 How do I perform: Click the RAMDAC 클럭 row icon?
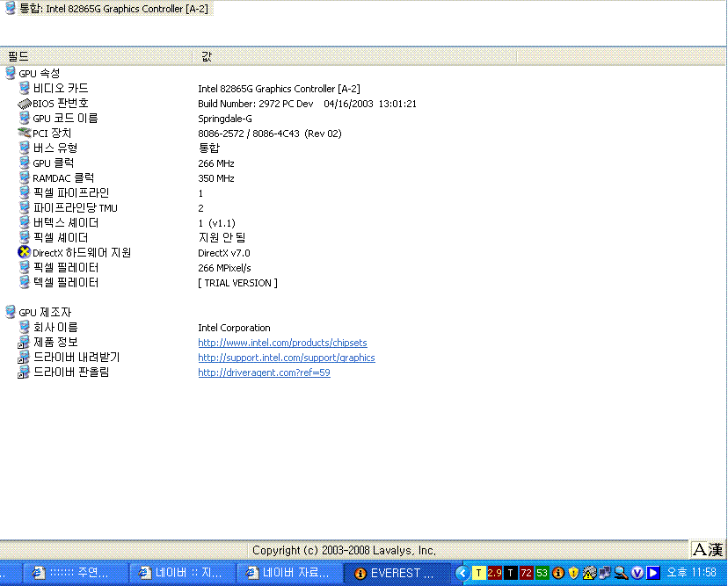pos(24,177)
